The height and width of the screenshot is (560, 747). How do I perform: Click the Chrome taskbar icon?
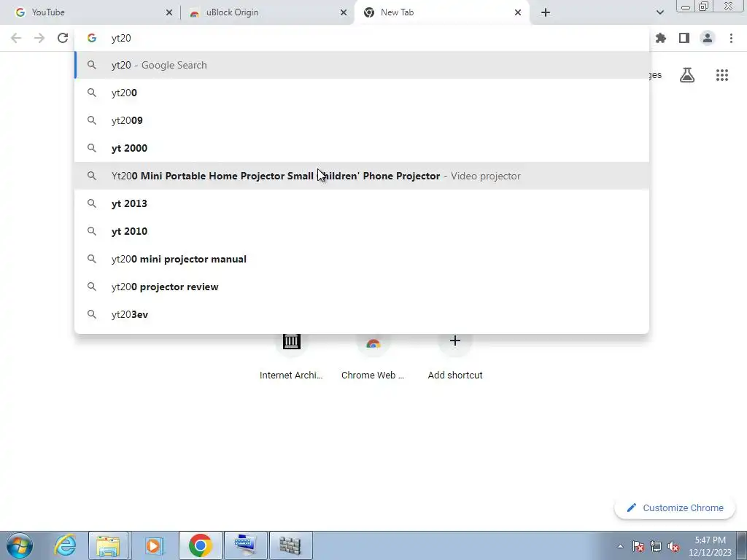click(200, 545)
